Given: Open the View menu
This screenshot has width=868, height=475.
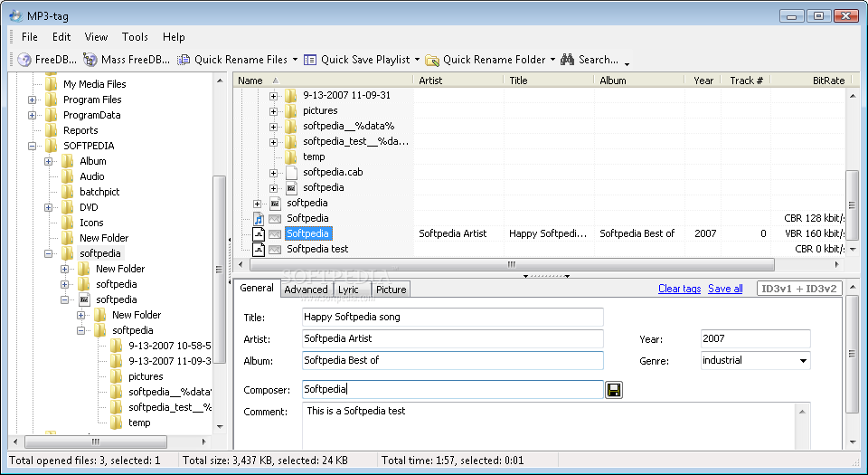Looking at the screenshot, I should [96, 37].
